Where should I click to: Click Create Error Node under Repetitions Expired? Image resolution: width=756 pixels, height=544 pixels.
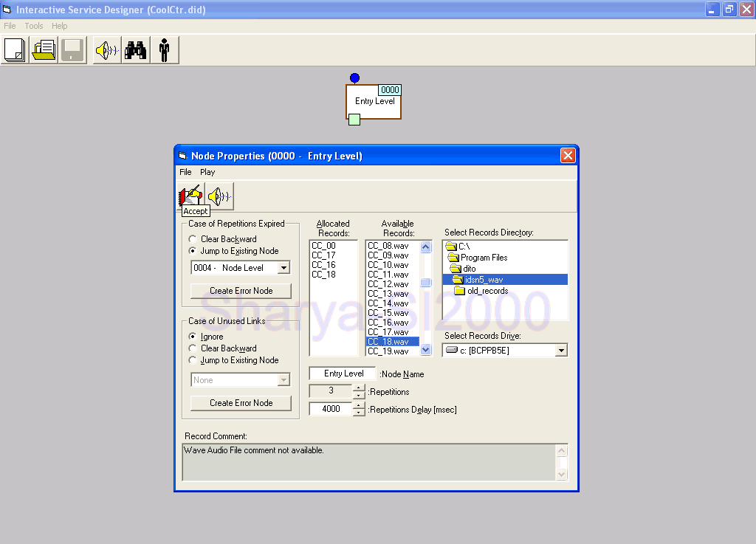(241, 291)
